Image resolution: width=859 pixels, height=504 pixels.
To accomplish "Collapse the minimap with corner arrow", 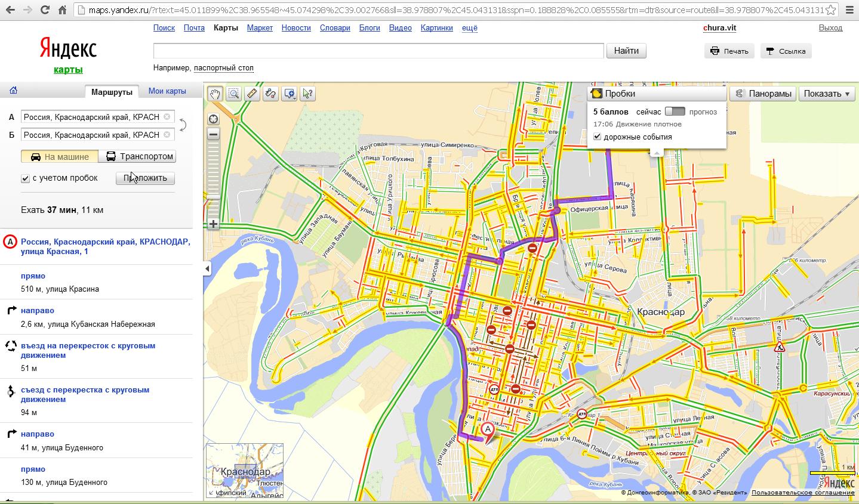I will point(211,493).
